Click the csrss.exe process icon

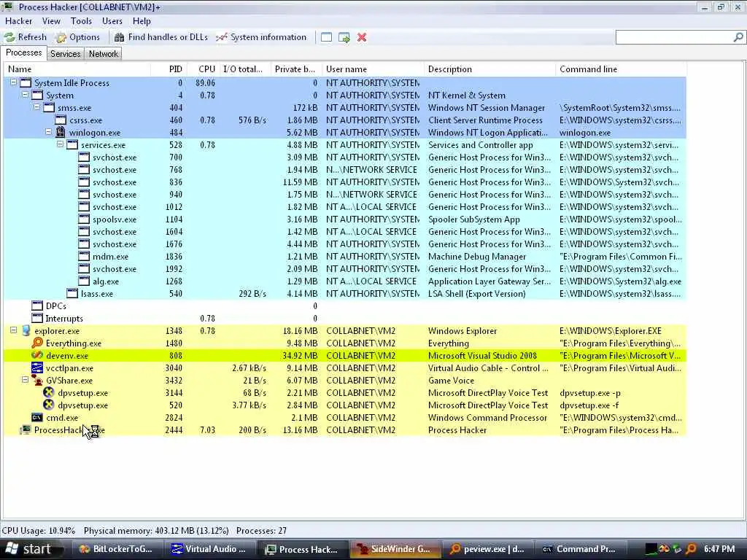(61, 120)
